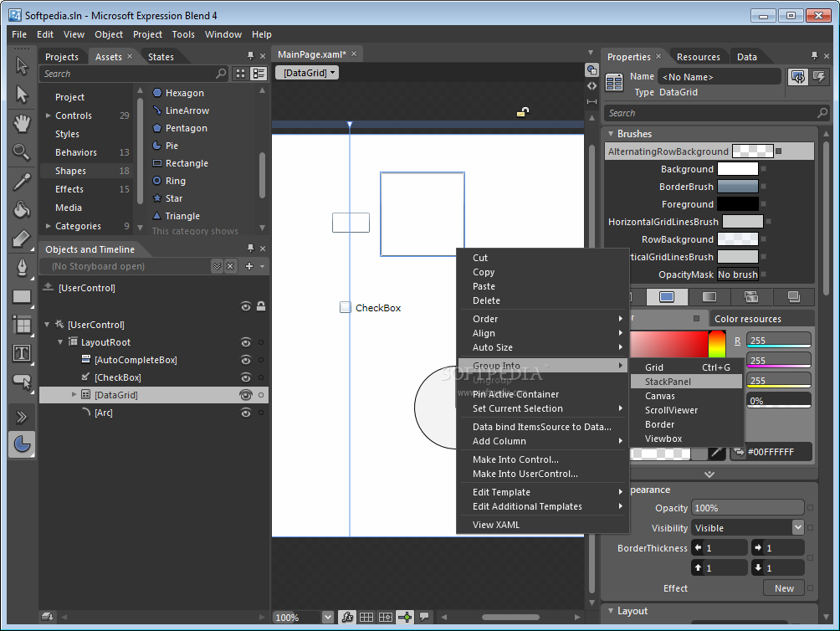Viewport: 840px width, 631px height.
Task: Hide the AutoCompleteBox element
Action: click(x=245, y=360)
